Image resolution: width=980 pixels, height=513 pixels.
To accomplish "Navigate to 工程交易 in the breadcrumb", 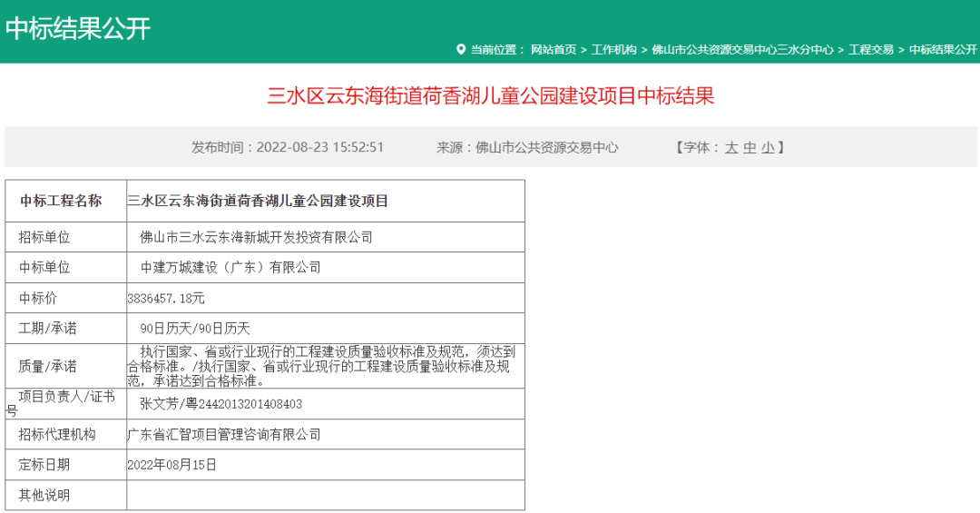I will [871, 49].
